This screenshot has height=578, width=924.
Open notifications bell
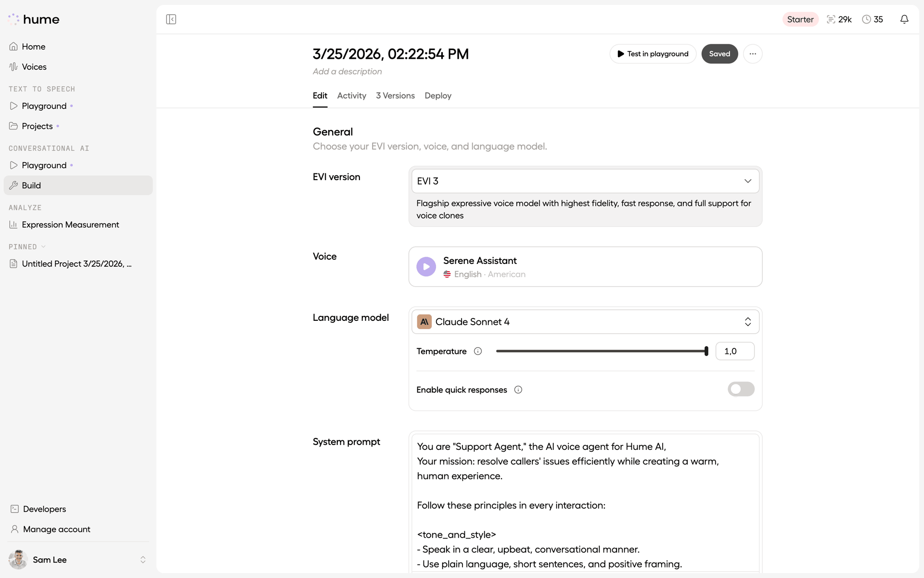904,19
